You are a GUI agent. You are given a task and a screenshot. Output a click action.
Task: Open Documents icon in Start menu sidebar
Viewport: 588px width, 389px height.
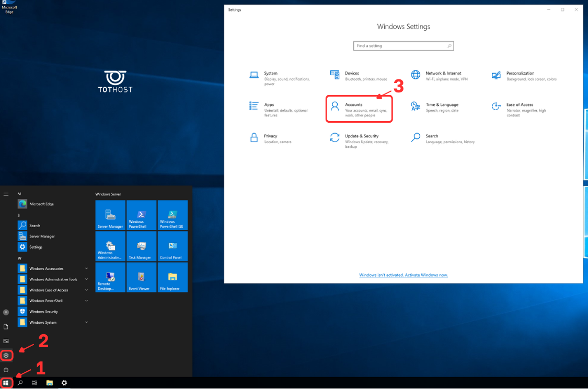point(6,327)
